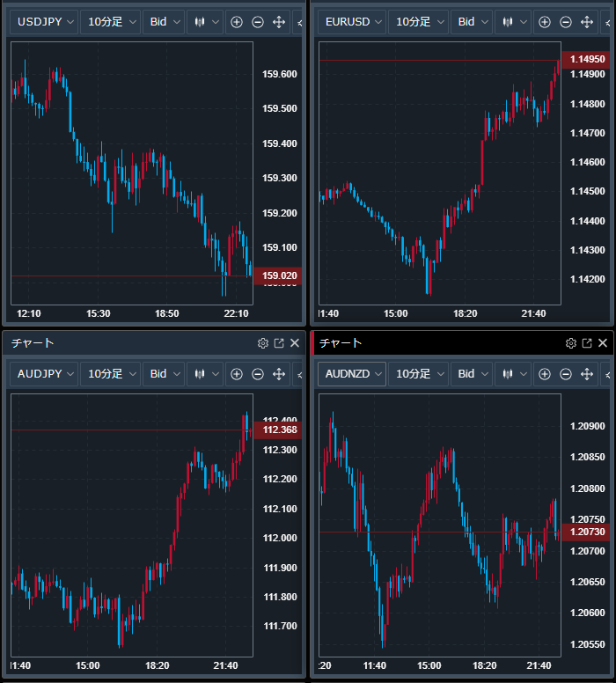Zoom in on the AUDNZD chart
Image resolution: width=616 pixels, height=683 pixels.
[x=545, y=374]
